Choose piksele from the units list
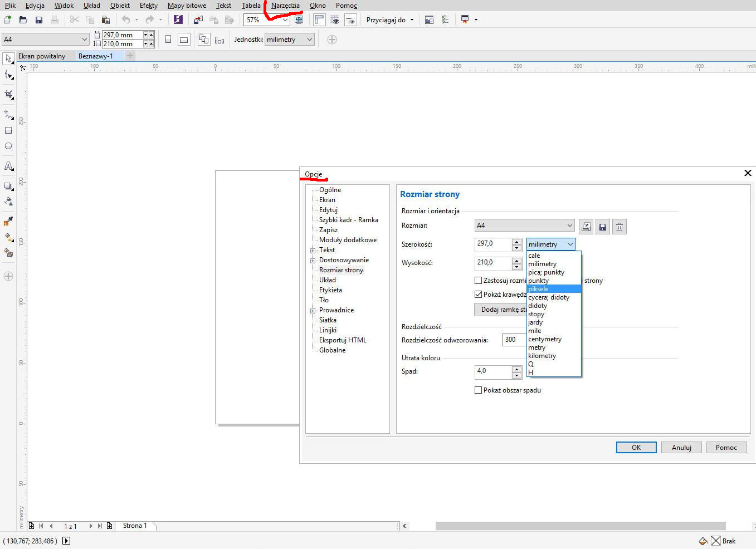756x549 pixels. 539,289
